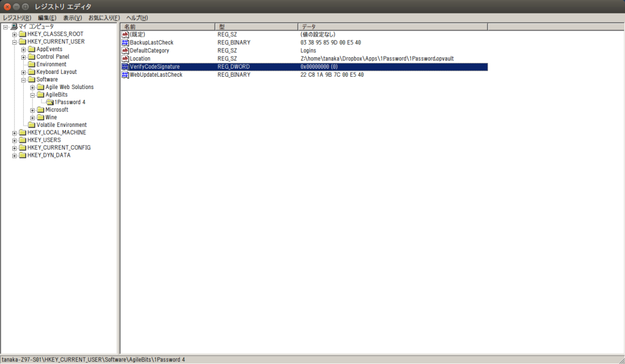This screenshot has height=364, width=625.
Task: Select the Environment tree label
Action: [51, 65]
